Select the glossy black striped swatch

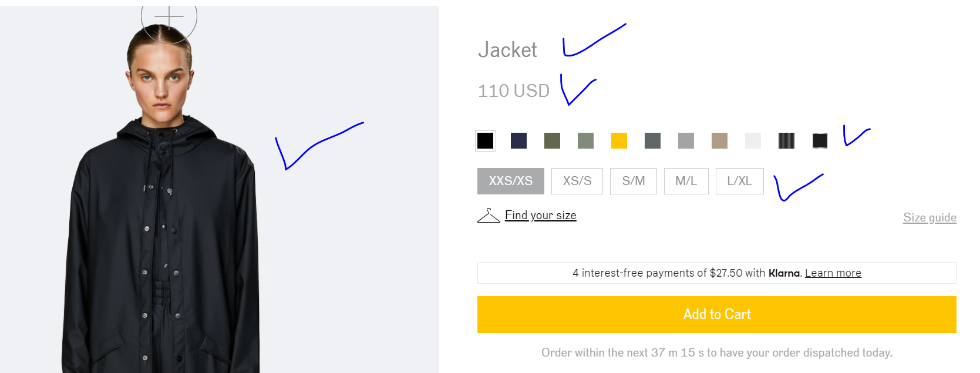787,141
